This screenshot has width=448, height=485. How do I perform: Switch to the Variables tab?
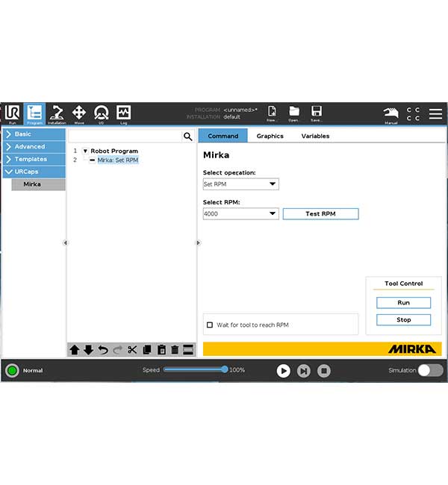tap(316, 136)
